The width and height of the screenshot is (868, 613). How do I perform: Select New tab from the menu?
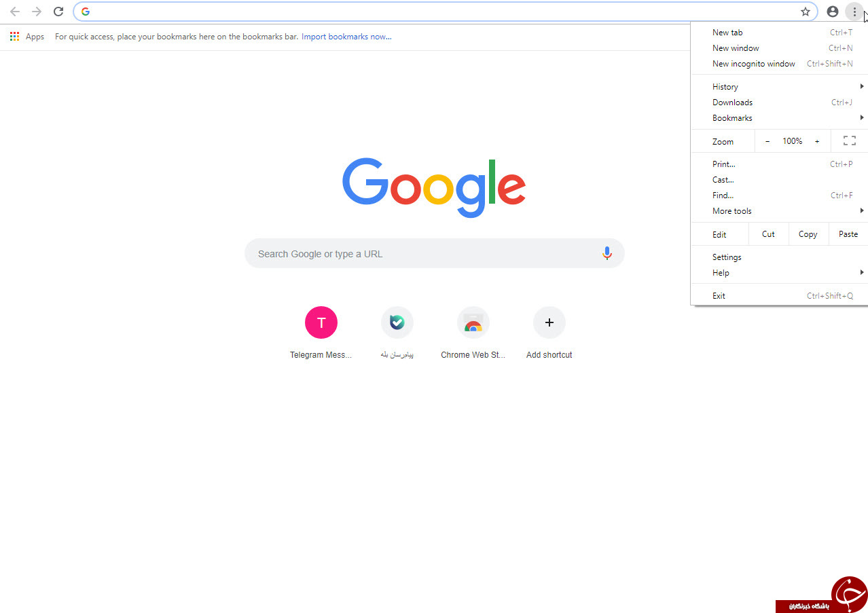[779, 33]
